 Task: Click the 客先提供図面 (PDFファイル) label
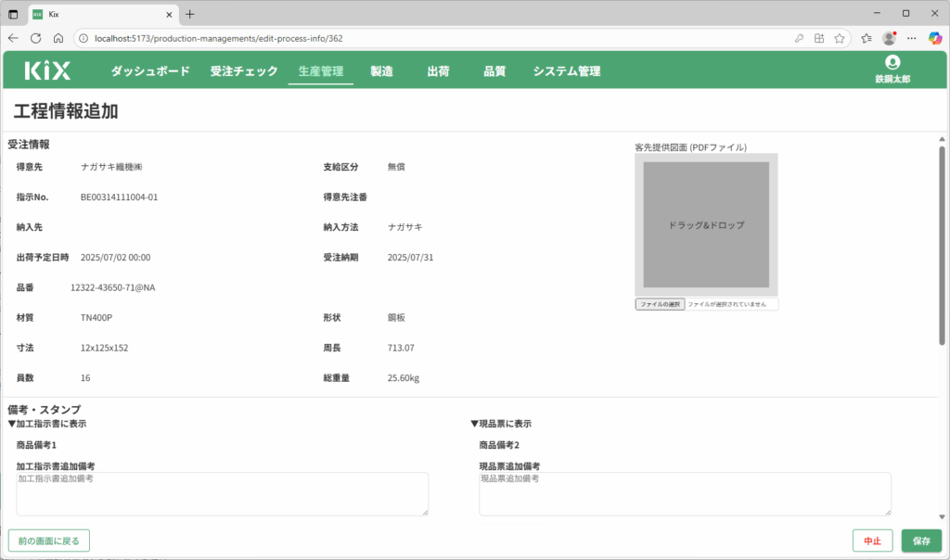690,147
